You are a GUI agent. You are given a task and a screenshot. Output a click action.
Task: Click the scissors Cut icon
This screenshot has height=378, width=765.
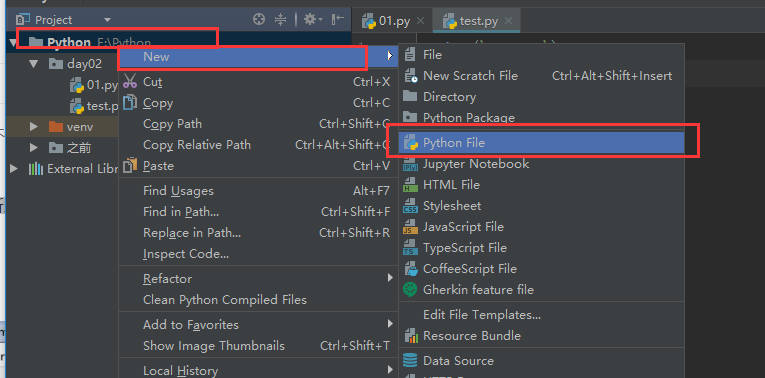[x=130, y=81]
